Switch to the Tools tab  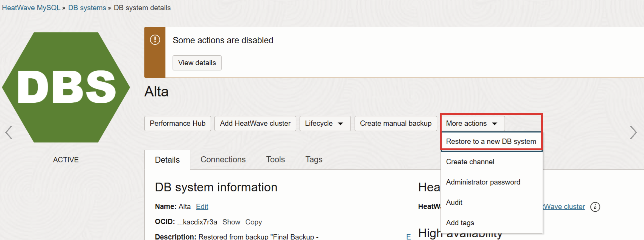(275, 159)
